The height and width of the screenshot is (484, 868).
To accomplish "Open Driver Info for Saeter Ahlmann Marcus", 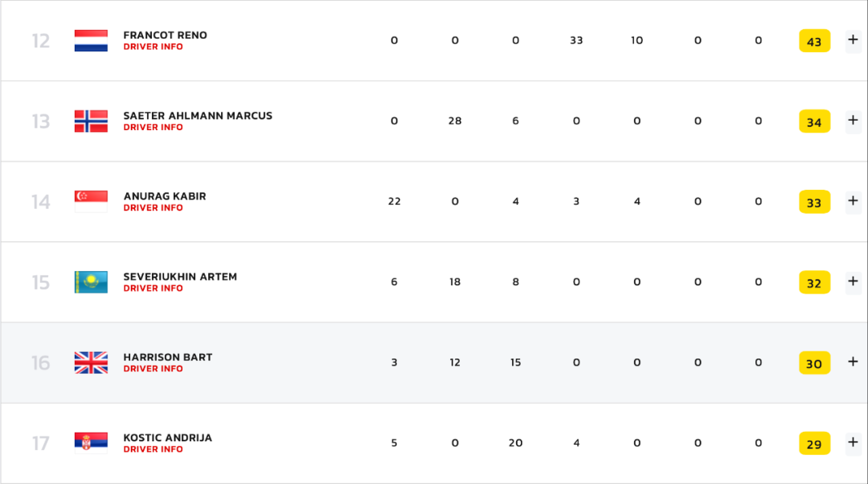I will 154,127.
